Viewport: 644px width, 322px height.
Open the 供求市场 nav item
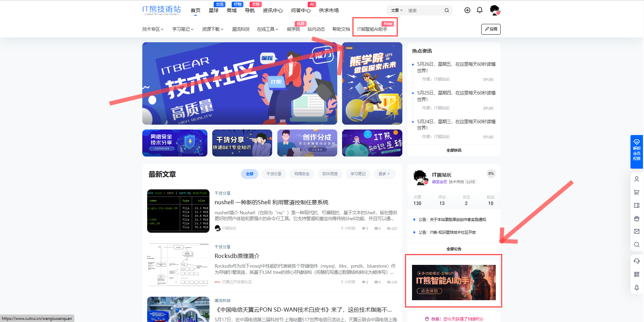329,10
